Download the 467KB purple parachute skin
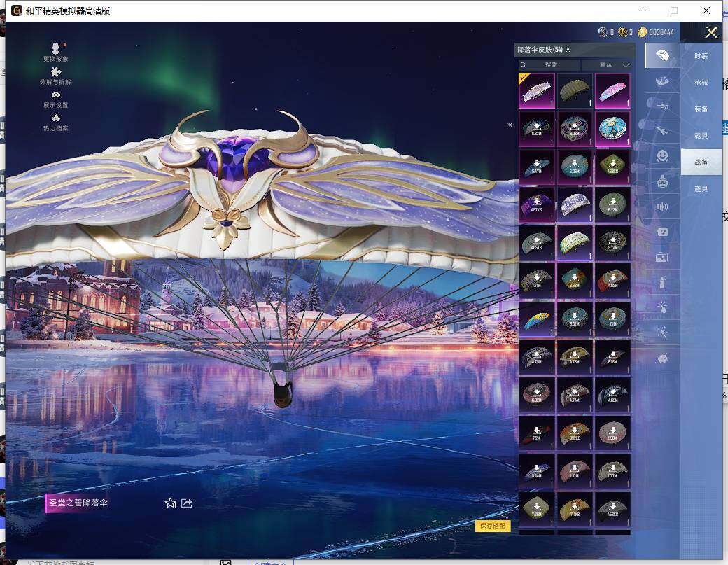The width and height of the screenshot is (728, 565). [x=537, y=204]
